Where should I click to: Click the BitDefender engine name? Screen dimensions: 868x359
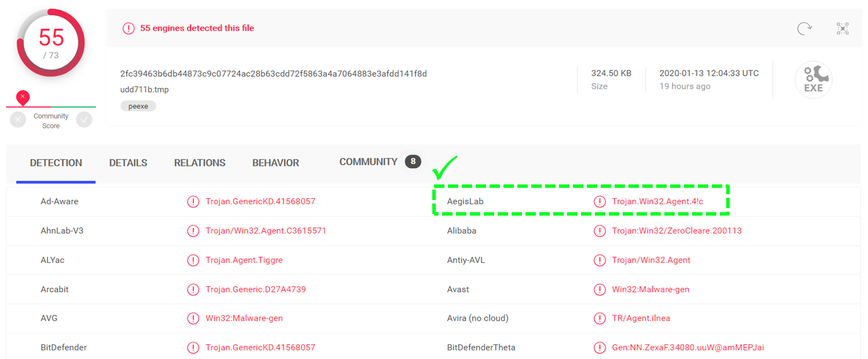[64, 347]
